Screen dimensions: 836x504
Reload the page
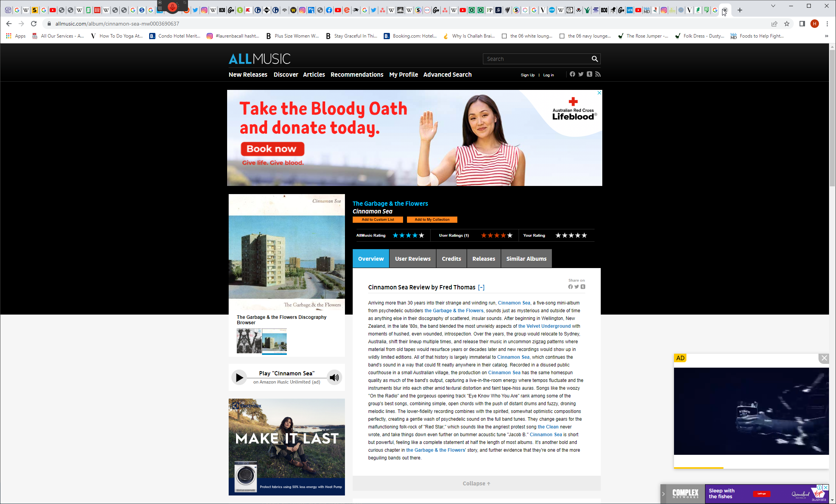pos(34,24)
